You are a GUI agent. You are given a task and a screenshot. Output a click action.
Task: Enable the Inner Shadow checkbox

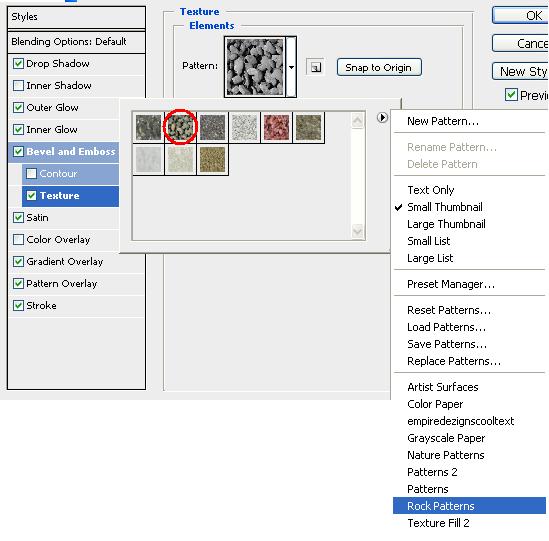(x=18, y=85)
